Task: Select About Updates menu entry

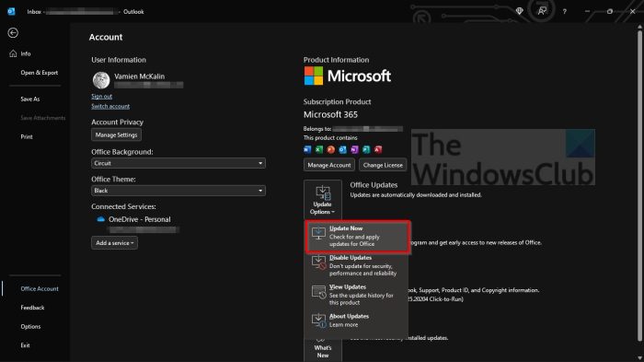Action: click(x=357, y=321)
